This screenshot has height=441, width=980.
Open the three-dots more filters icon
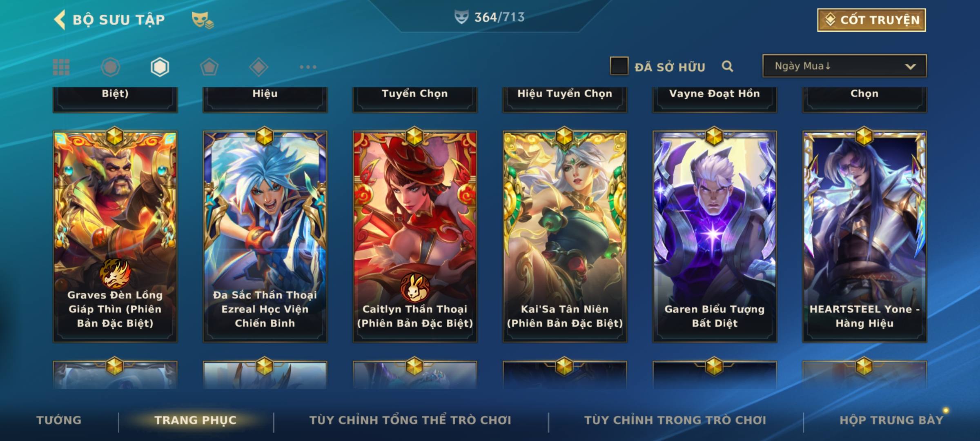308,67
